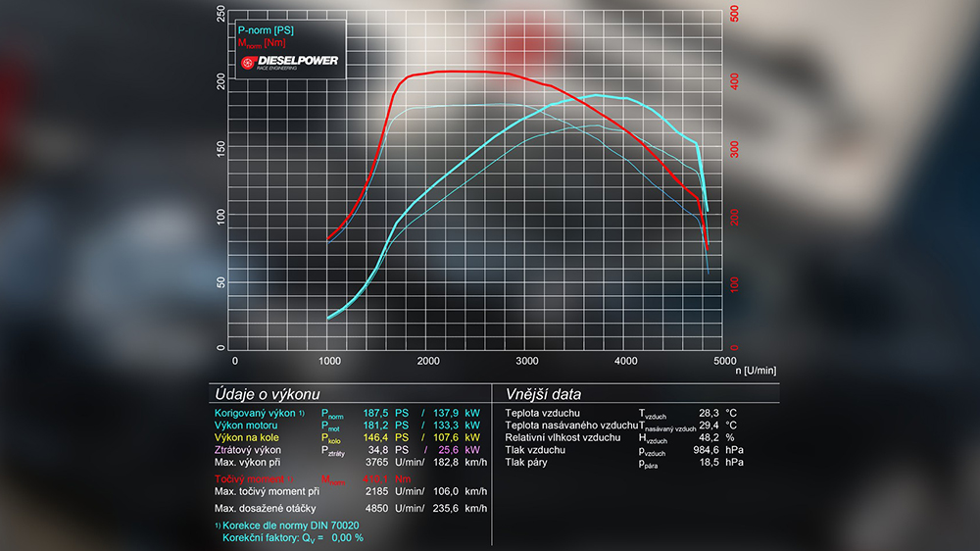980x551 pixels.
Task: Select the 34,8 PS loss value
Action: click(388, 450)
